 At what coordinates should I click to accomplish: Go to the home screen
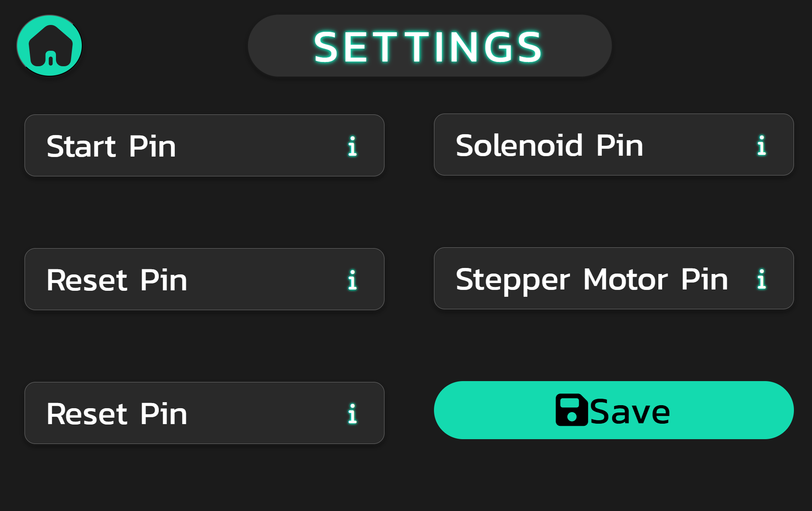click(x=50, y=46)
